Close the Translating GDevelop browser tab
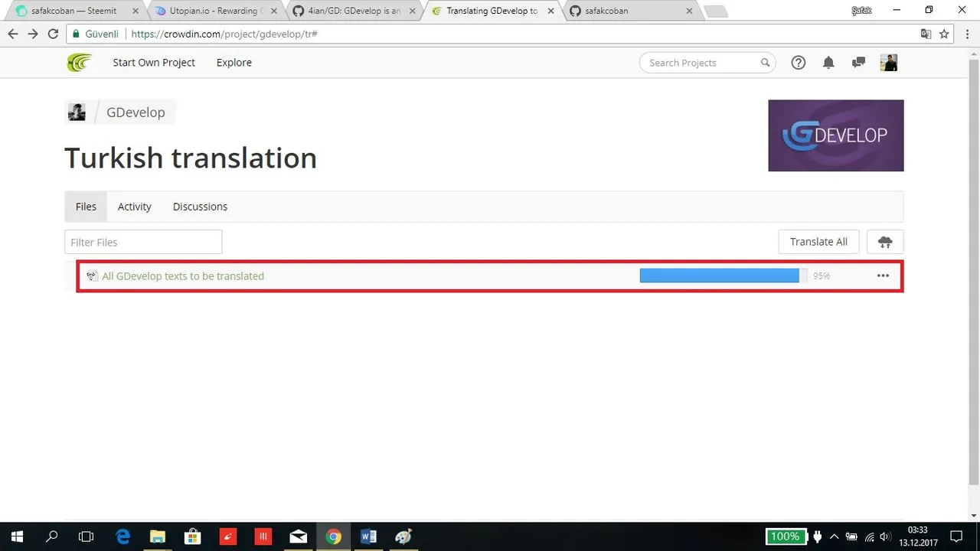Screen dimensions: 980x551 (551, 11)
